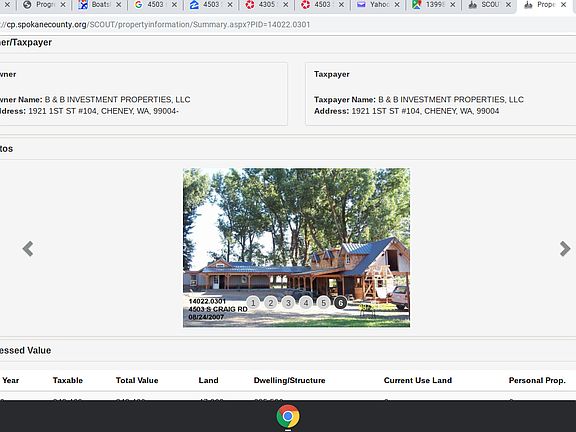Switch to the Boats tab
Image resolution: width=576 pixels, height=432 pixels.
pyautogui.click(x=100, y=5)
